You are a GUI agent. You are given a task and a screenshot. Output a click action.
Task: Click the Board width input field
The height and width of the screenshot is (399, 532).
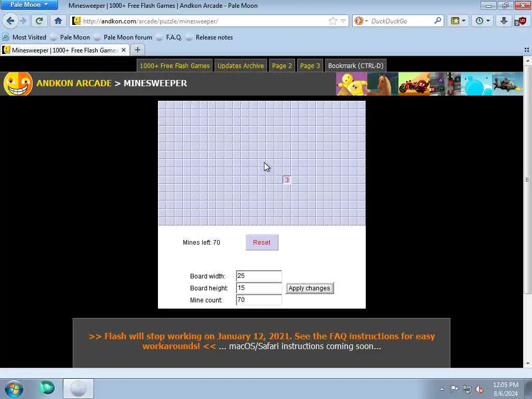tap(259, 276)
